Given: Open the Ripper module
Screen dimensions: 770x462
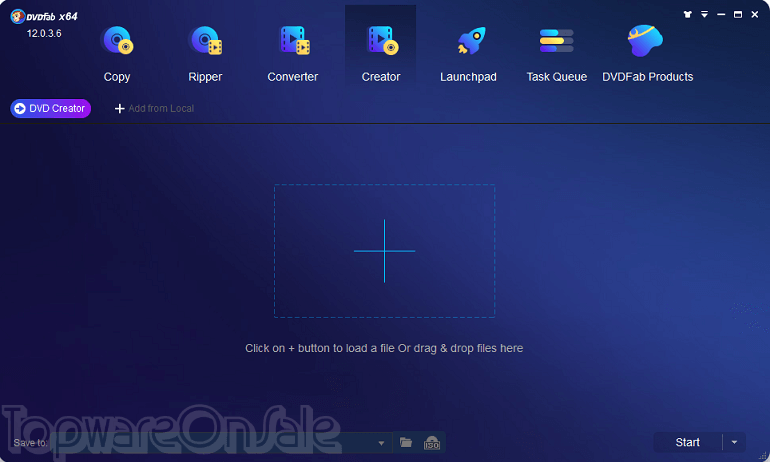Looking at the screenshot, I should (x=205, y=54).
